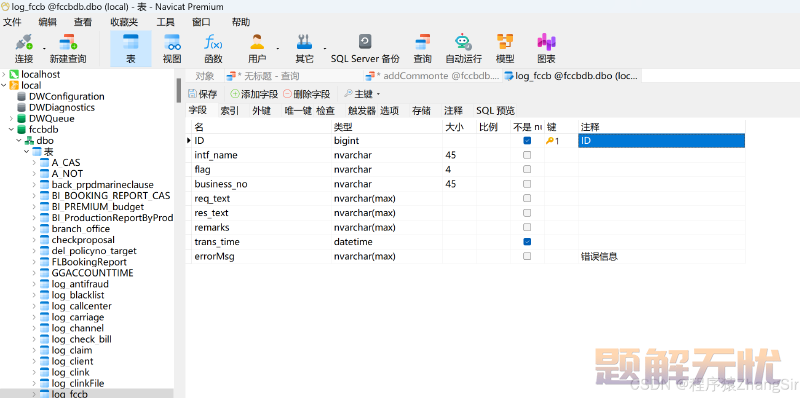Click the errorMsg field name cell
The image size is (800, 398).
click(x=261, y=256)
